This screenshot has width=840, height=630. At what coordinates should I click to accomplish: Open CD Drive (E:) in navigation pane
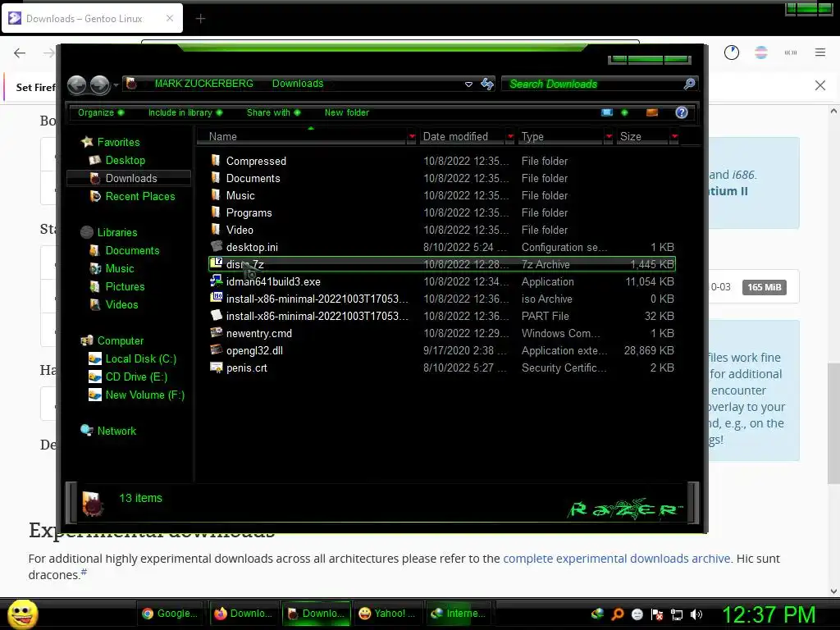click(136, 377)
